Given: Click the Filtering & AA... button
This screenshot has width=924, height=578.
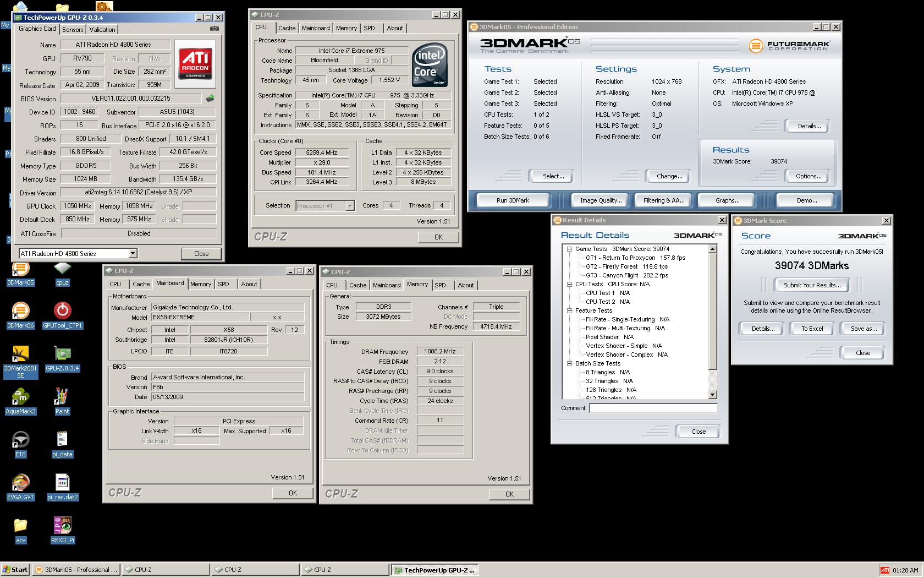Looking at the screenshot, I should click(664, 200).
